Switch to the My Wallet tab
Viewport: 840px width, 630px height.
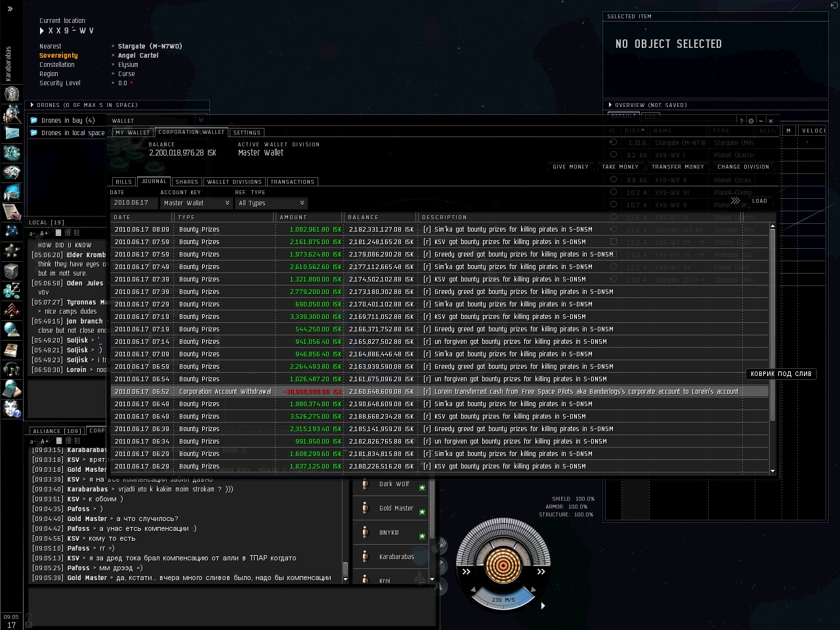click(133, 133)
